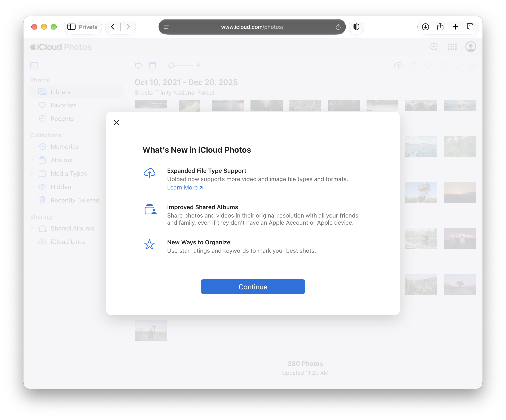This screenshot has height=420, width=506.
Task: Expand the Albums collection
Action: tap(32, 160)
